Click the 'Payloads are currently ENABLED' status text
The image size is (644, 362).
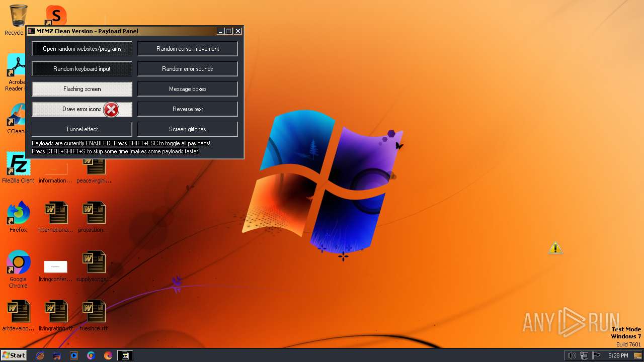[121, 143]
